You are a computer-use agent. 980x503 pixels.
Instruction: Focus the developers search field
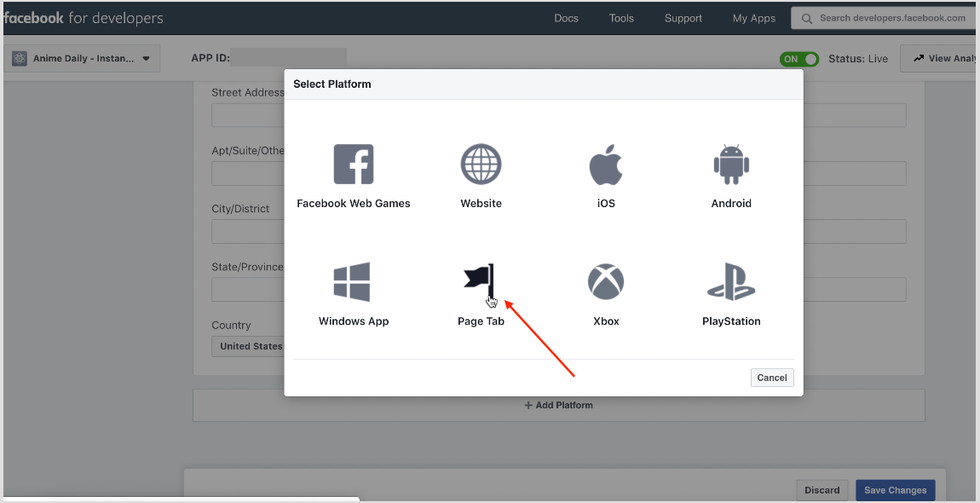pos(890,18)
